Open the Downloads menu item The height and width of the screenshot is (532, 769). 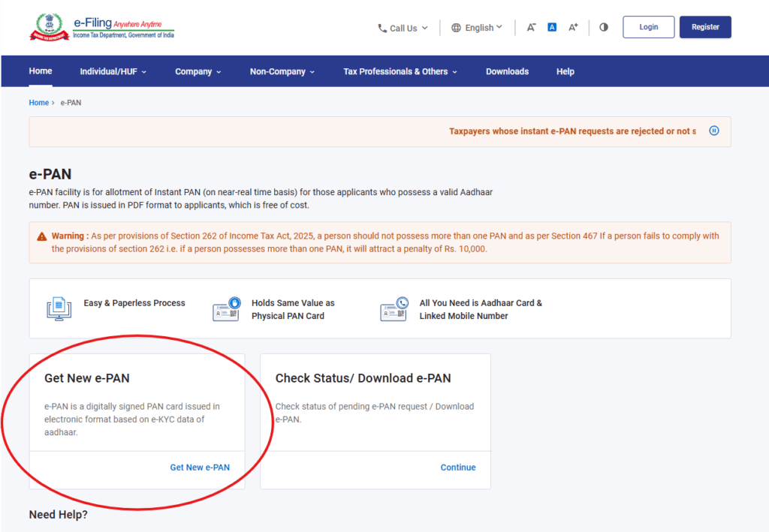tap(507, 71)
